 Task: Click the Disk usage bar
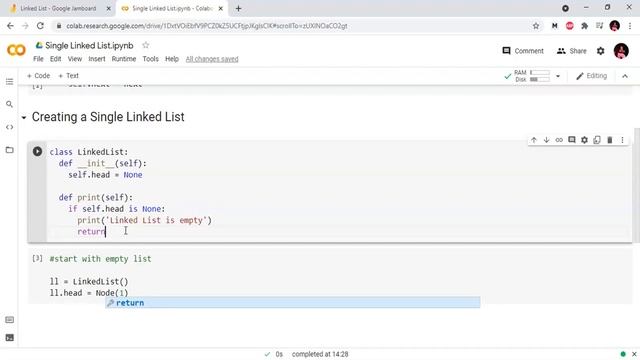[x=540, y=79]
